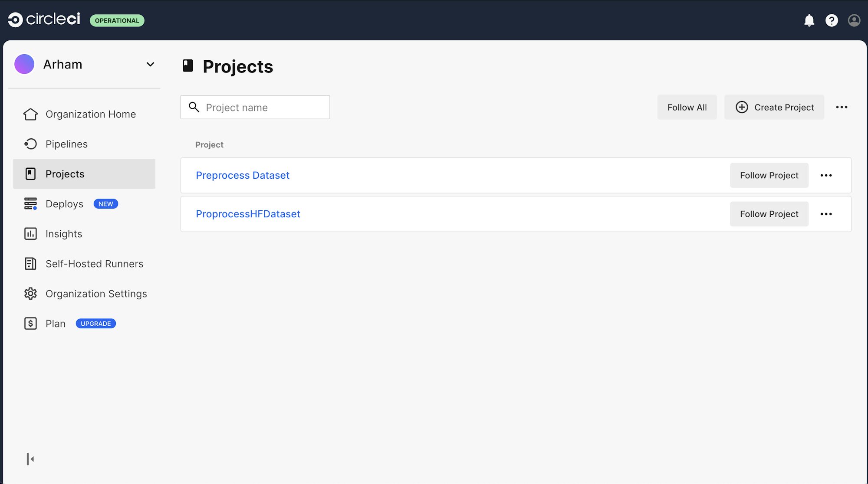Screen dimensions: 868x484
Task: Click the Project name search field
Action: tap(255, 107)
